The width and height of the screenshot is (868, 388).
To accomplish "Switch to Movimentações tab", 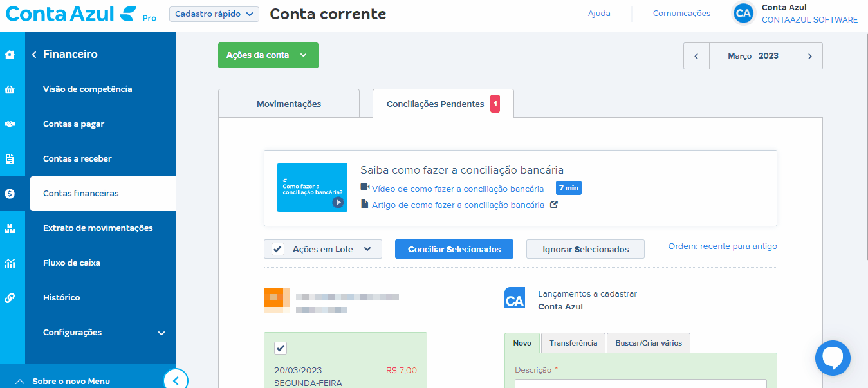I will click(x=289, y=104).
